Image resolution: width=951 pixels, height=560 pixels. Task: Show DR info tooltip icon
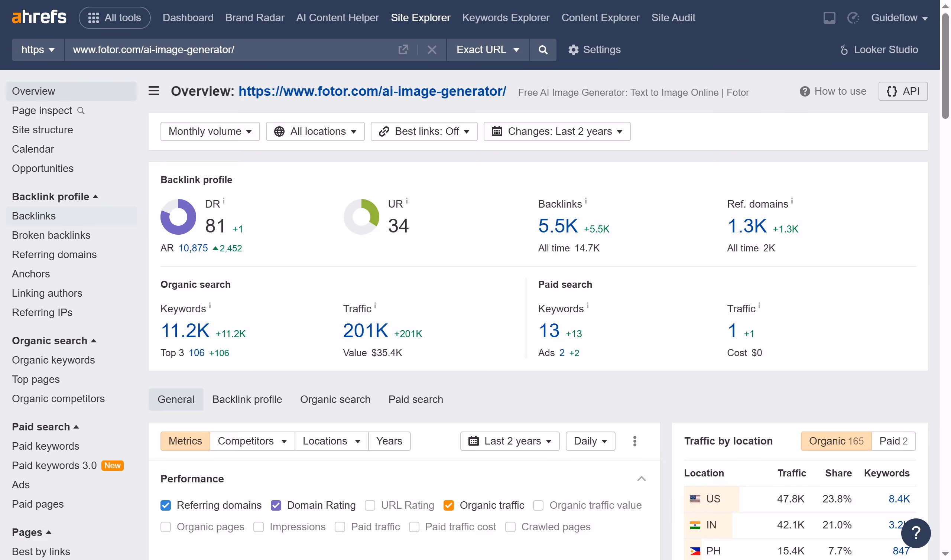223,201
